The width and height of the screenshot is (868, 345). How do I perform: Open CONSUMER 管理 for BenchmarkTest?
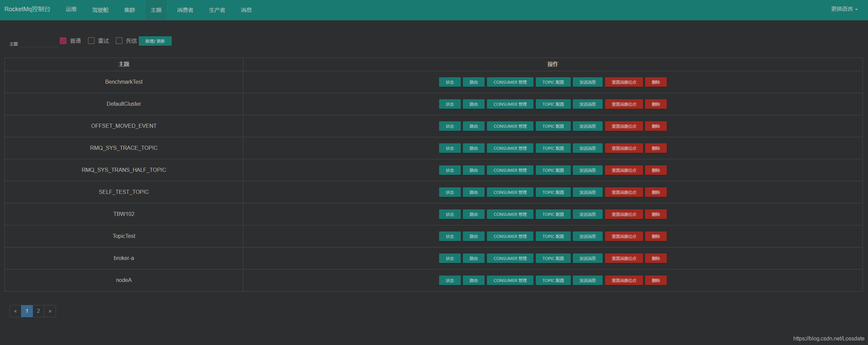510,82
